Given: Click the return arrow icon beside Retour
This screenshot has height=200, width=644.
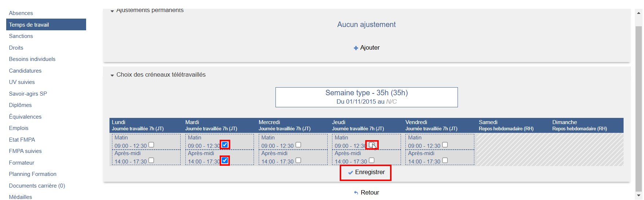Looking at the screenshot, I should (356, 193).
